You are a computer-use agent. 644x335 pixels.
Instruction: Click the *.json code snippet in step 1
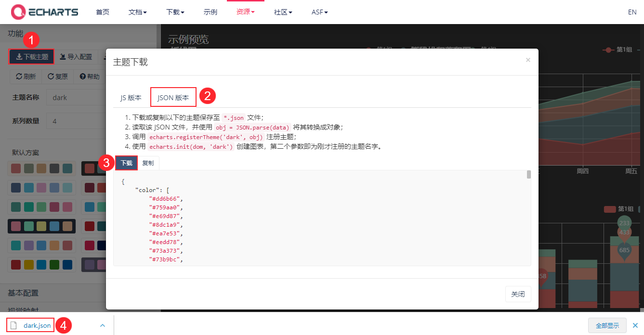pos(234,117)
